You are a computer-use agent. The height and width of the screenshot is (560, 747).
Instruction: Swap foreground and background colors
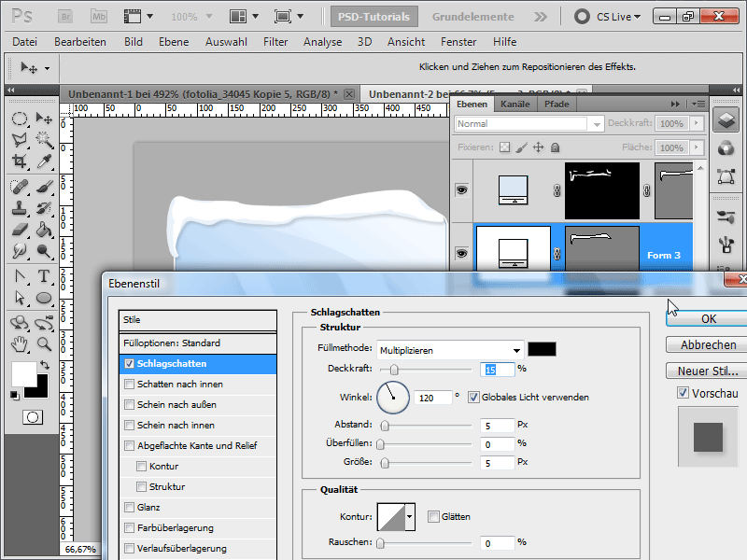(x=45, y=365)
